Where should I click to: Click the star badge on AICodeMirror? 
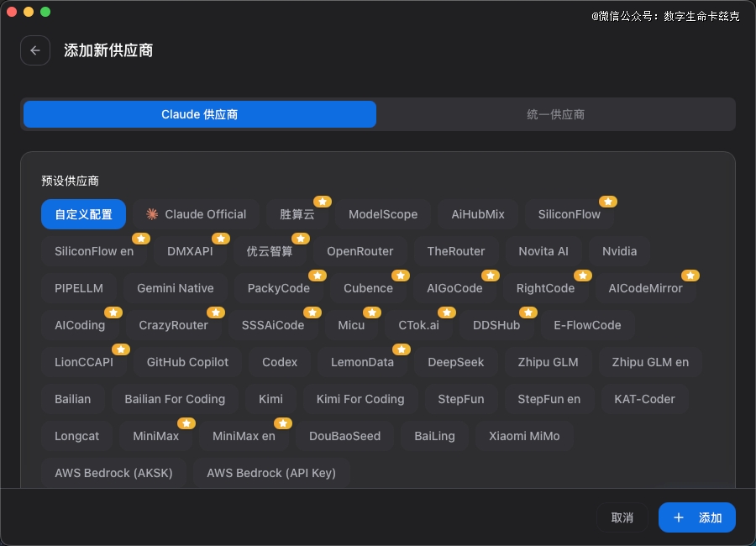(x=690, y=276)
